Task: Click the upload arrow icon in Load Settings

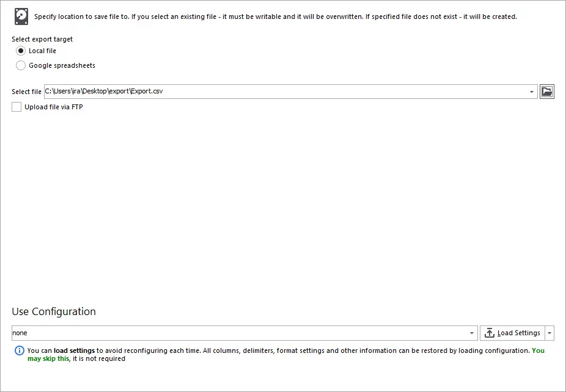Action: [x=489, y=333]
